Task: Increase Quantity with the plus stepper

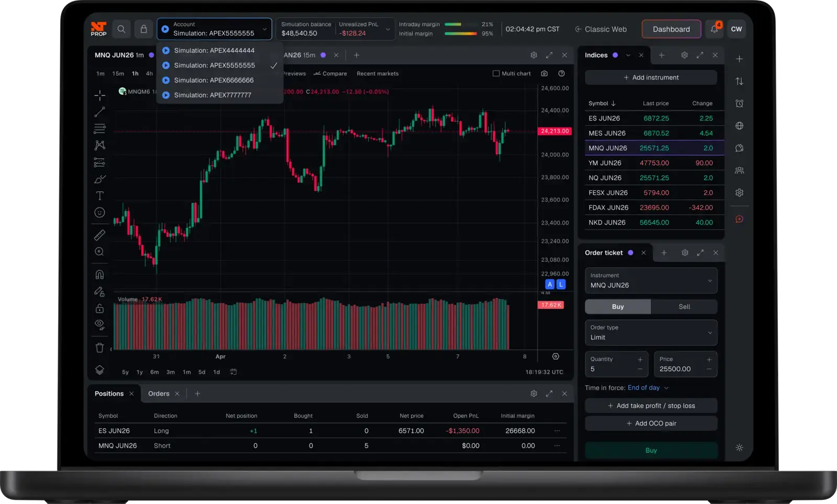Action: [640, 360]
